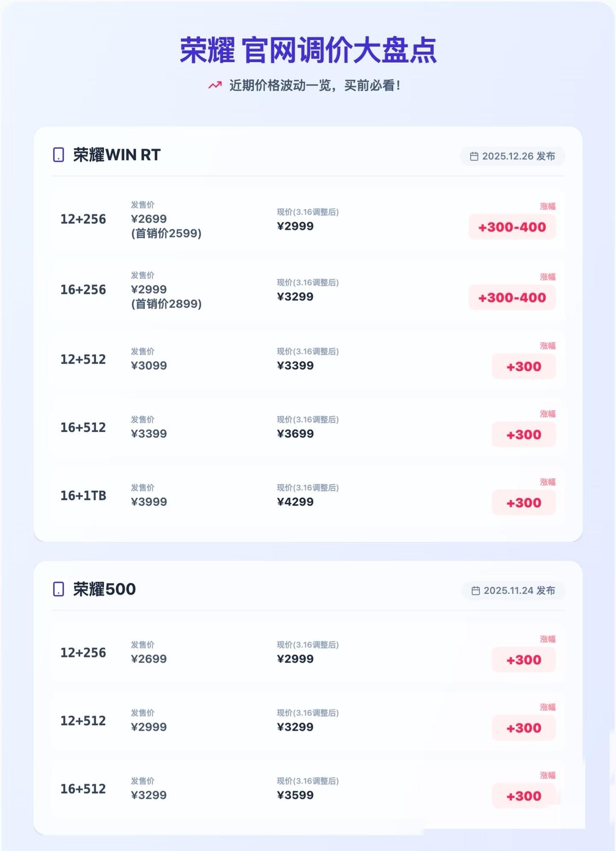Screen dimensions: 616x851
Task: Click the 2025.11.24 发布 date badge
Action: [513, 591]
